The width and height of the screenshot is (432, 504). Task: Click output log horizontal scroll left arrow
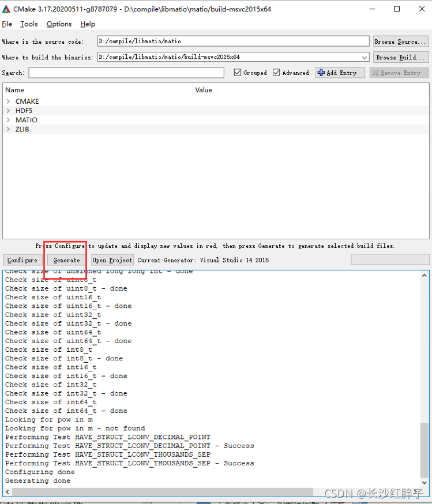click(x=7, y=492)
